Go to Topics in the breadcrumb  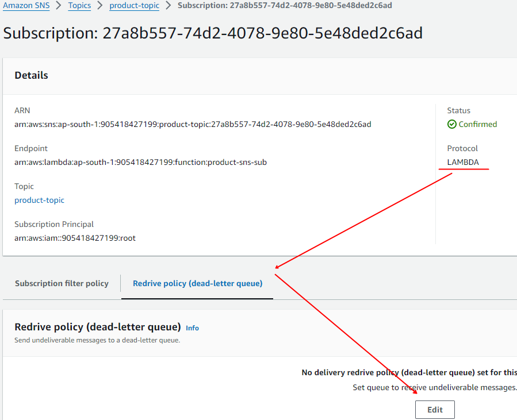tap(79, 6)
